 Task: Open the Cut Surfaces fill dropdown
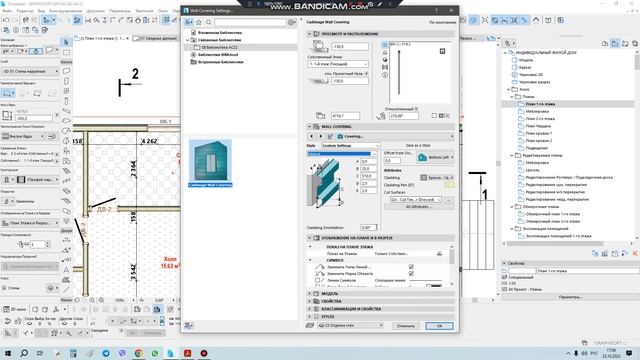pyautogui.click(x=416, y=200)
